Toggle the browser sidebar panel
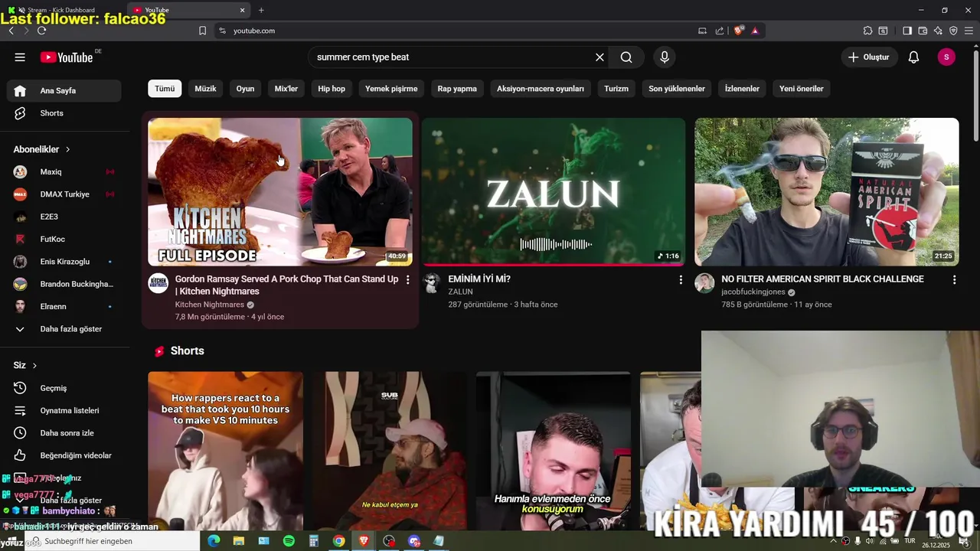980x551 pixels. click(x=907, y=31)
